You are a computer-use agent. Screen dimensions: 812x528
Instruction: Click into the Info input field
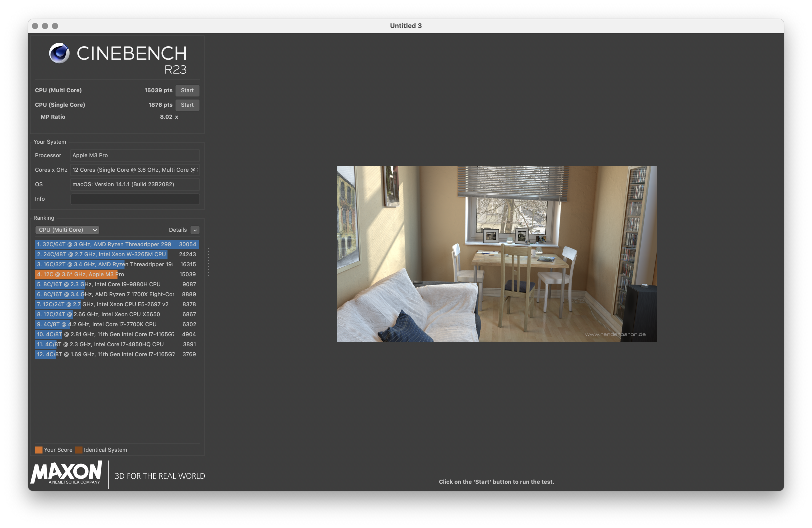(x=135, y=199)
